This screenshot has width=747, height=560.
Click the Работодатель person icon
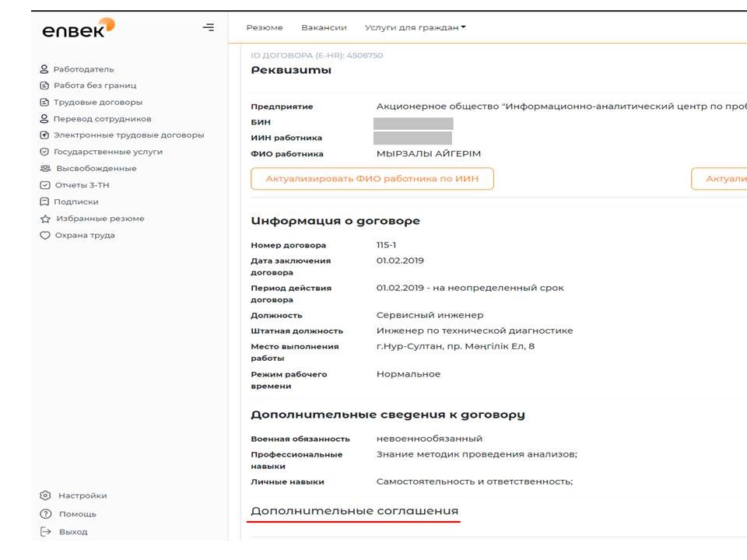pyautogui.click(x=44, y=69)
